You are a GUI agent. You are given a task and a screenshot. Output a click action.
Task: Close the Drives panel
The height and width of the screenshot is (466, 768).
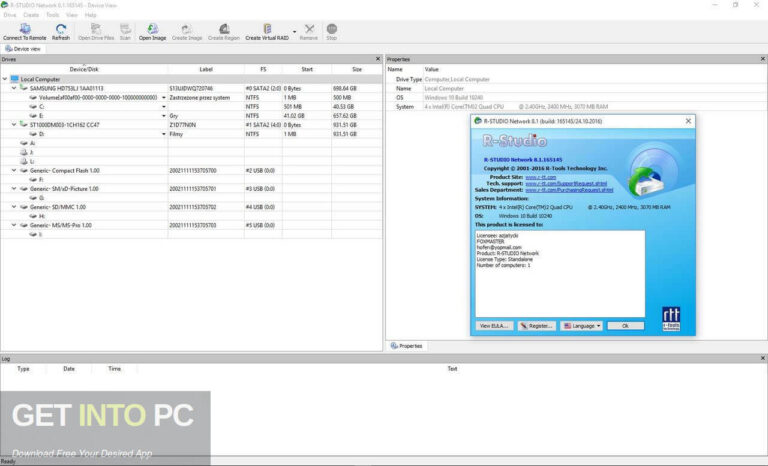tap(378, 59)
